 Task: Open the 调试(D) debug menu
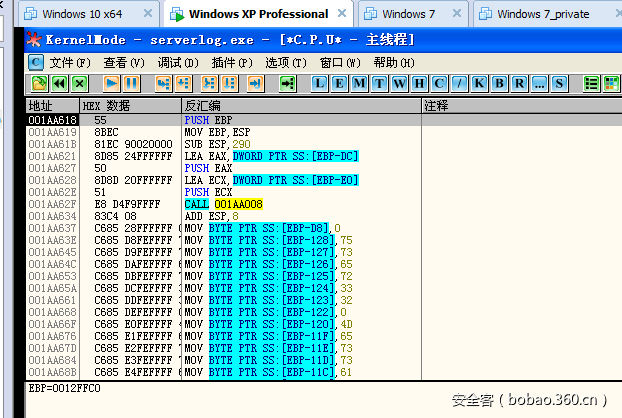pos(177,62)
